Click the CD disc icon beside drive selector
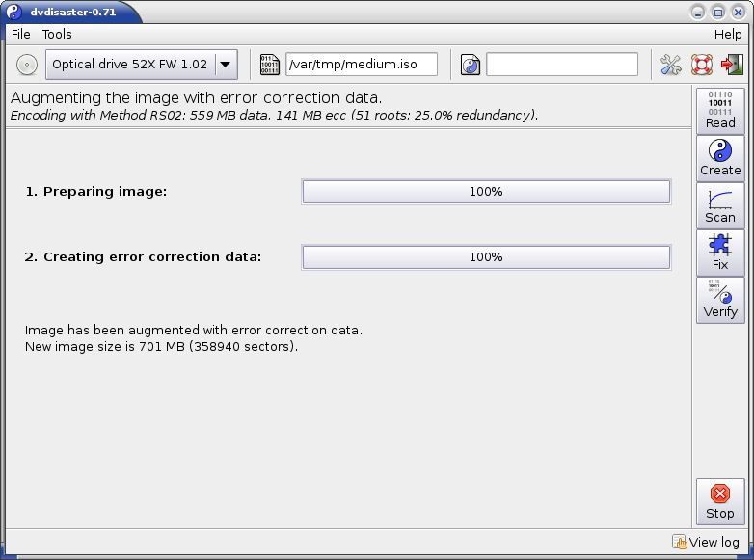This screenshot has height=560, width=754. 27,65
